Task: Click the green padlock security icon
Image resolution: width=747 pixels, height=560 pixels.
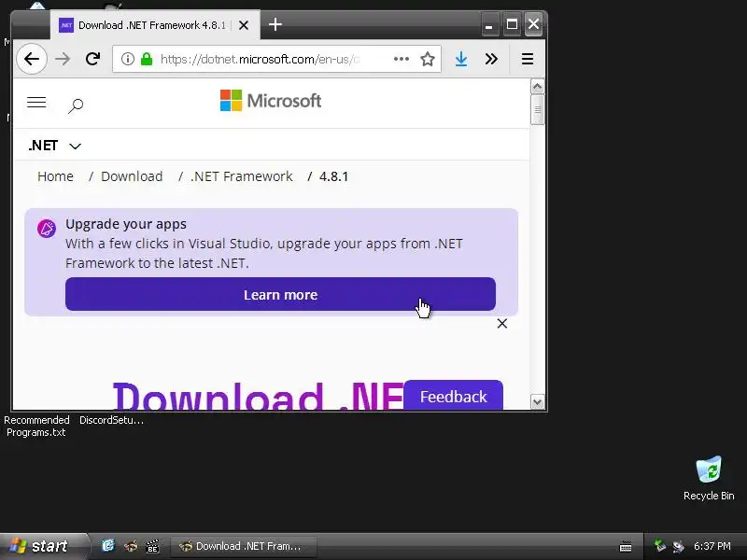Action: pos(147,59)
